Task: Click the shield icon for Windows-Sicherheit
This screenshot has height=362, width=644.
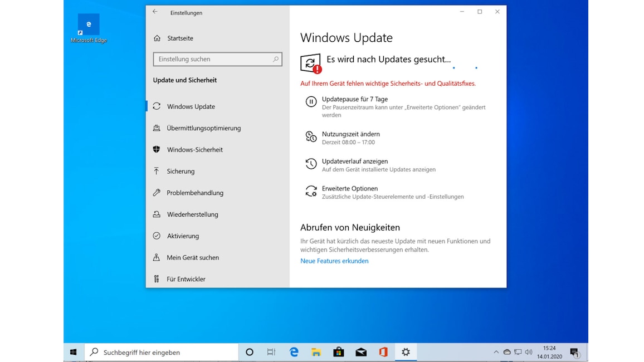Action: [x=157, y=149]
